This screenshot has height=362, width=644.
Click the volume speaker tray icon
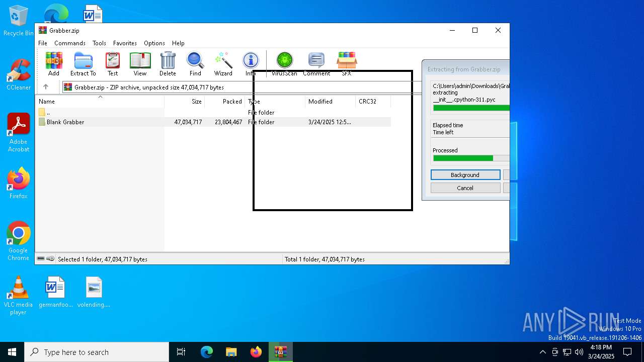(x=579, y=352)
